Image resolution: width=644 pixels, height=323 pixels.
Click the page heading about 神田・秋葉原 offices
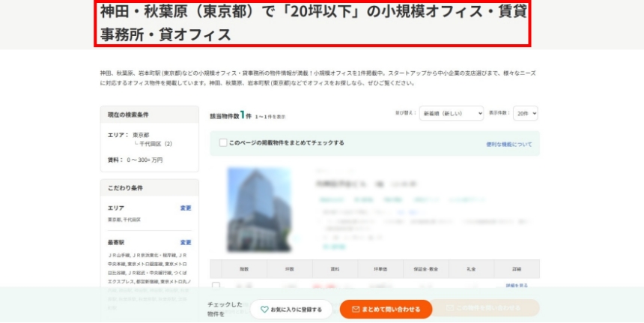pos(312,23)
